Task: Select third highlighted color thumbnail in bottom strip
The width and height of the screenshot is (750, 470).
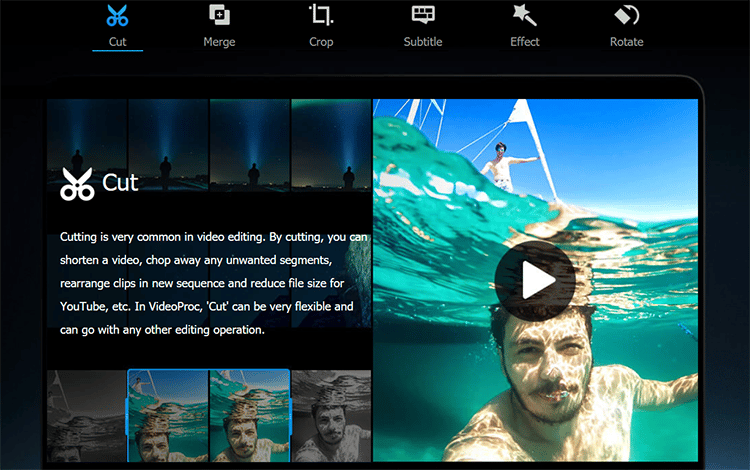Action: tap(249, 415)
